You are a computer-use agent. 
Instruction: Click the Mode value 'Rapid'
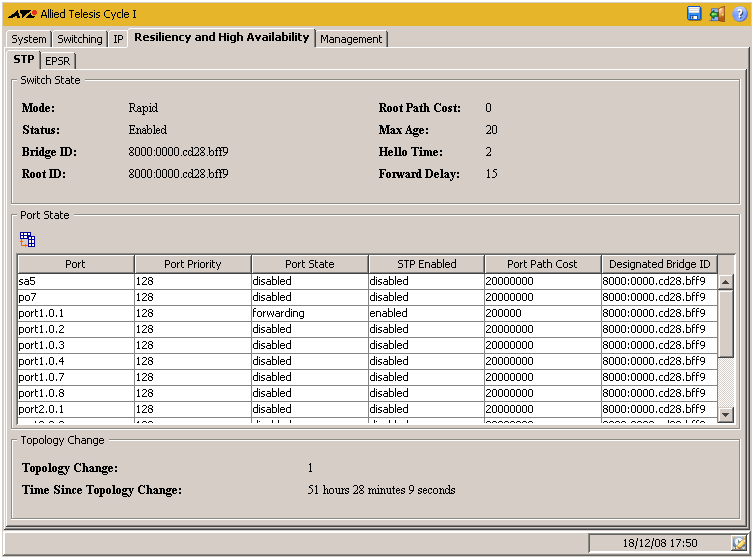click(143, 108)
